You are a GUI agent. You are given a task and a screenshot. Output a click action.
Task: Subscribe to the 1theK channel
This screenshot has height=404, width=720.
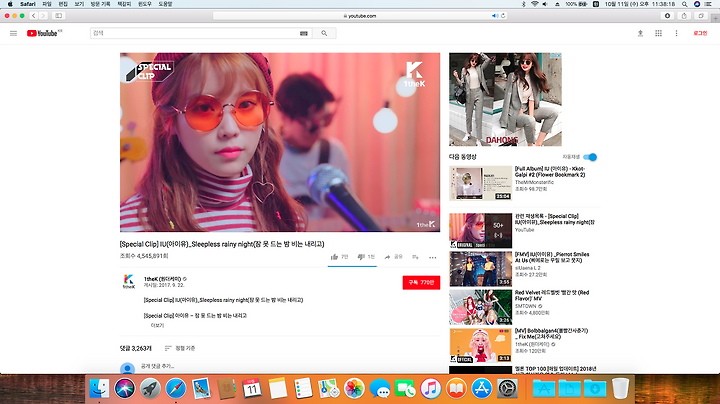pos(421,282)
